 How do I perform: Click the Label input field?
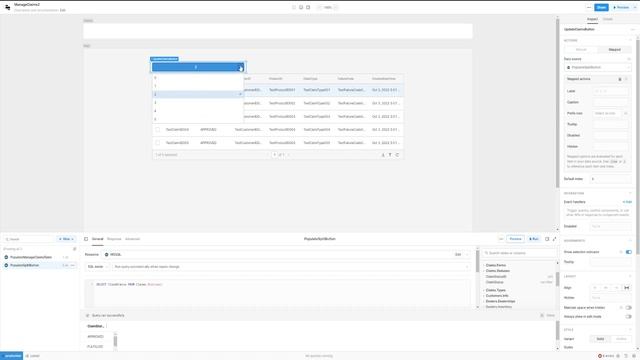click(611, 91)
